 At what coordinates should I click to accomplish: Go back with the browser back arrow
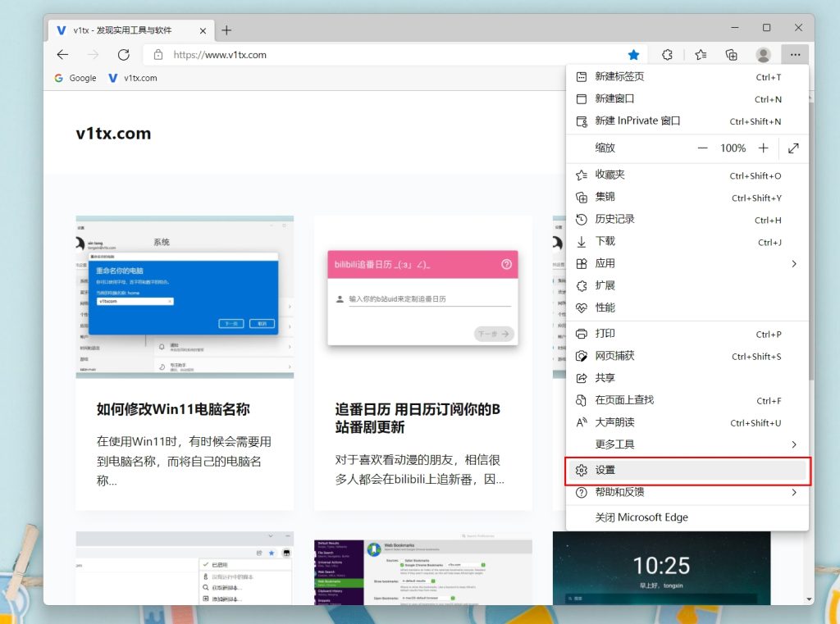(x=62, y=55)
